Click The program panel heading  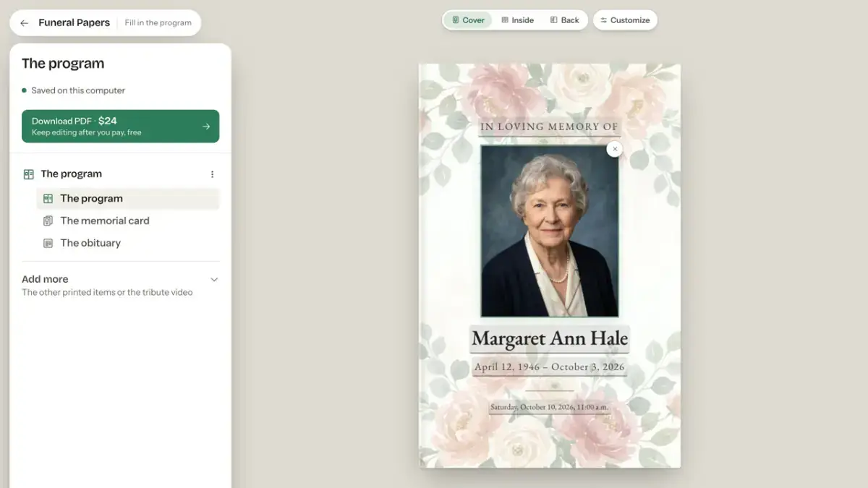coord(63,64)
